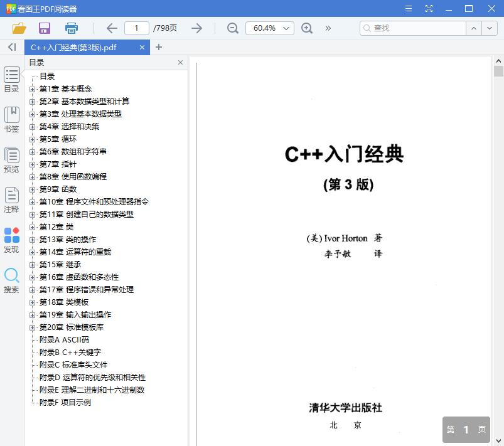Zoom out with the minus magnifier
Image resolution: width=504 pixels, height=446 pixels.
[x=232, y=28]
